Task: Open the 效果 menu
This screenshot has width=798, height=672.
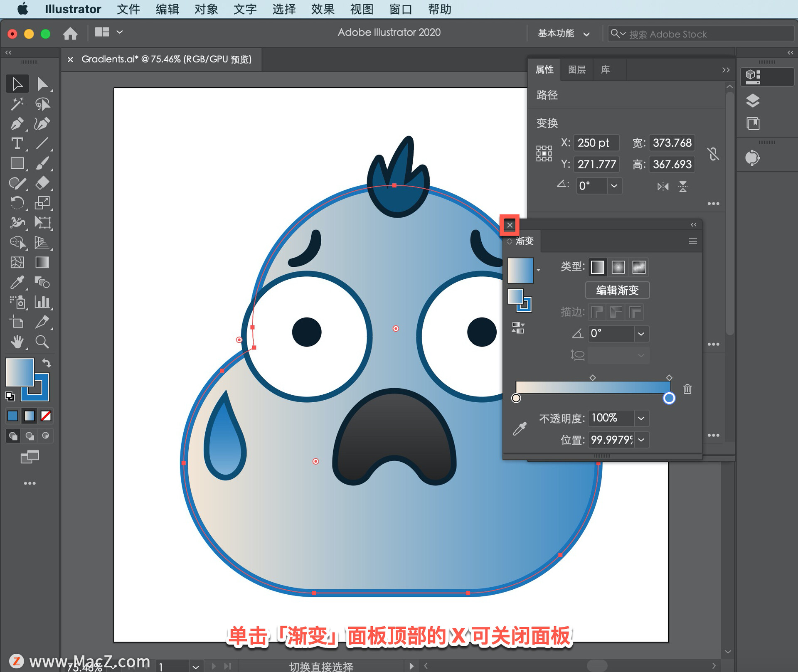Action: coord(323,9)
